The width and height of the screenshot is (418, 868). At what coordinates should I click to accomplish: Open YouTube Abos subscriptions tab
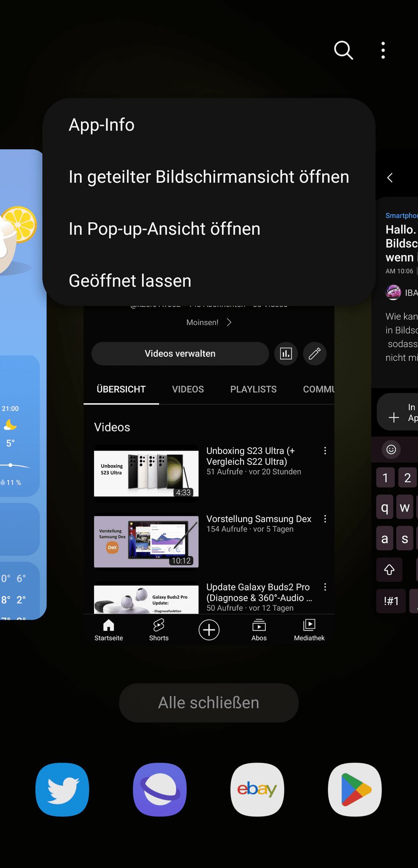pyautogui.click(x=259, y=630)
